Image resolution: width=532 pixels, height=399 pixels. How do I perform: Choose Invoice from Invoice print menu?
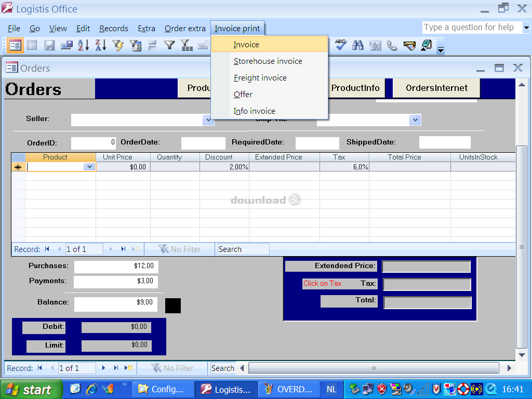pyautogui.click(x=270, y=45)
